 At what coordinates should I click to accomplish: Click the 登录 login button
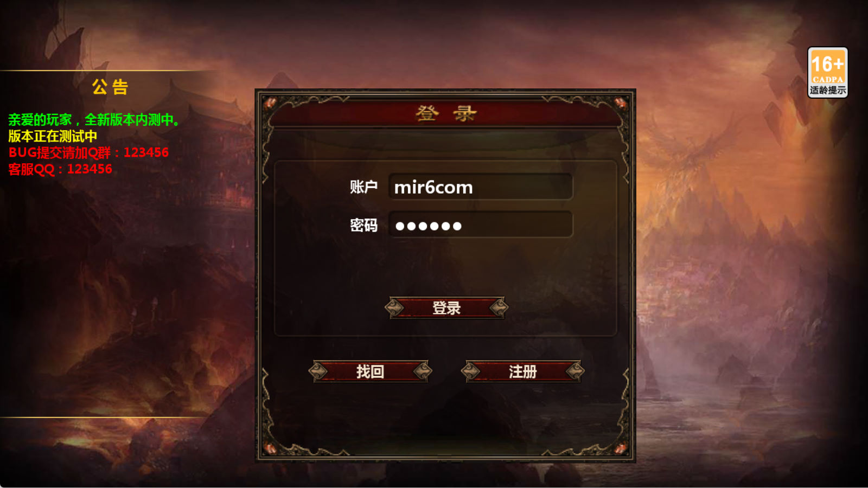tap(446, 308)
